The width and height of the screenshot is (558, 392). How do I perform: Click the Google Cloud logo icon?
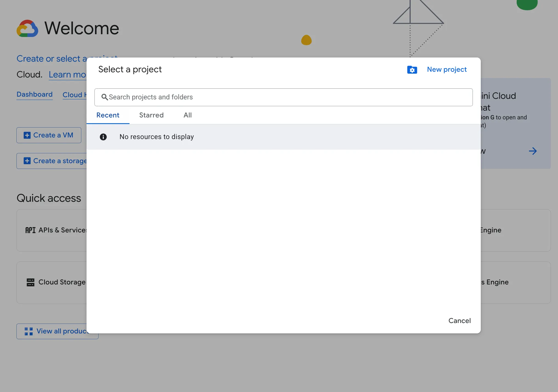(27, 28)
